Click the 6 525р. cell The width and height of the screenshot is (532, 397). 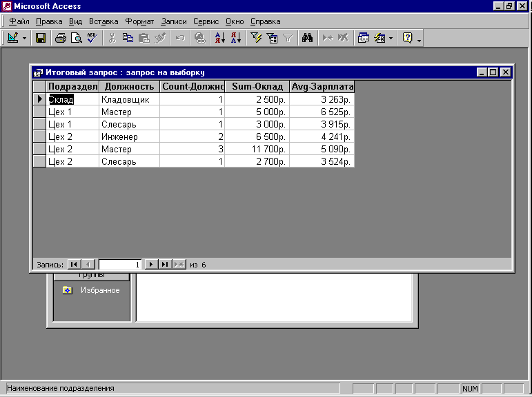pos(322,112)
